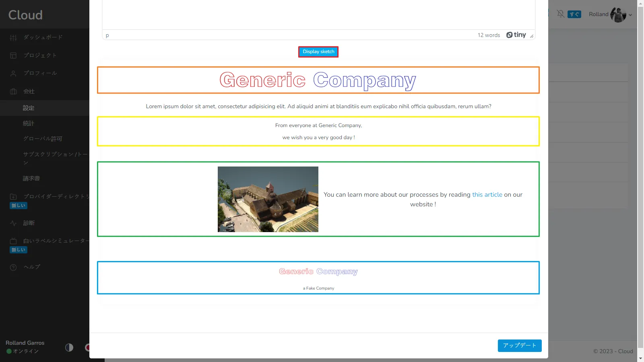Open グローバル許可 in the sidebar
The height and width of the screenshot is (362, 644).
click(x=43, y=139)
